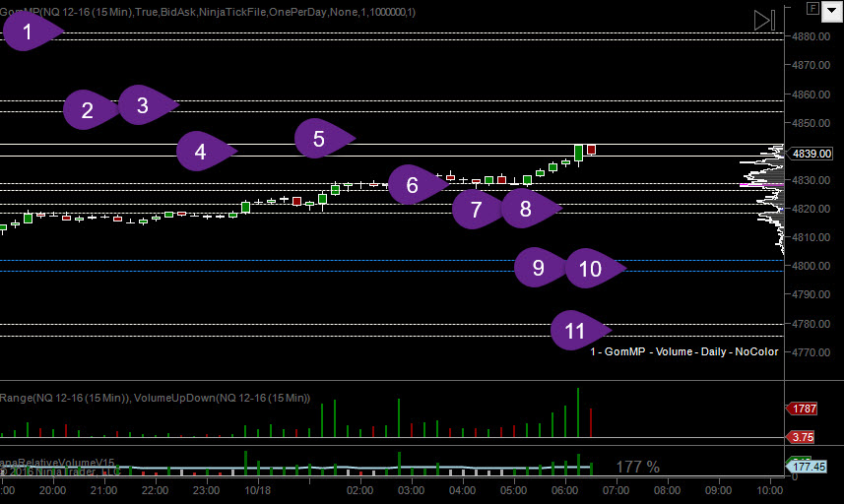Click the 04:00 time axis label
The height and width of the screenshot is (504, 844).
coord(462,490)
